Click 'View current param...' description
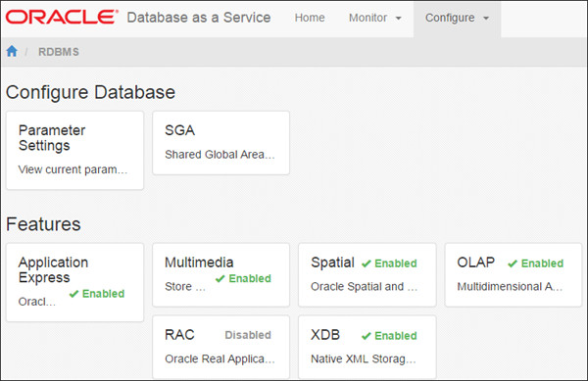588x381 pixels. (73, 169)
